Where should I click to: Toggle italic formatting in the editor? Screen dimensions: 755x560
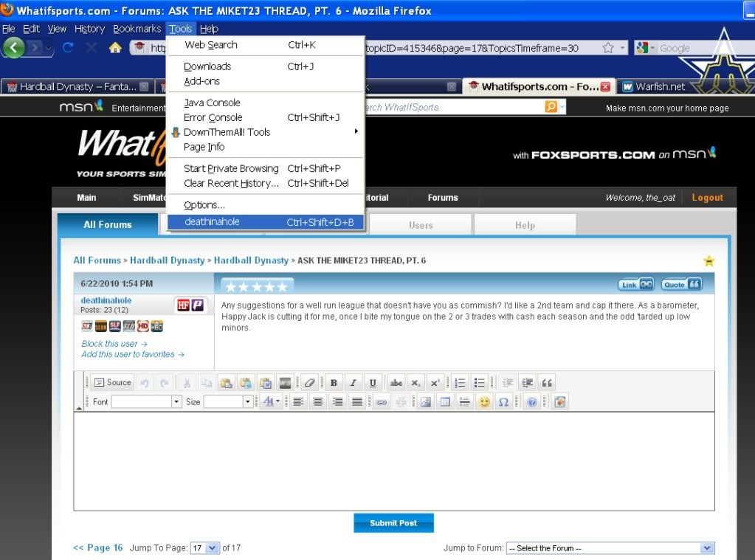[x=353, y=382]
